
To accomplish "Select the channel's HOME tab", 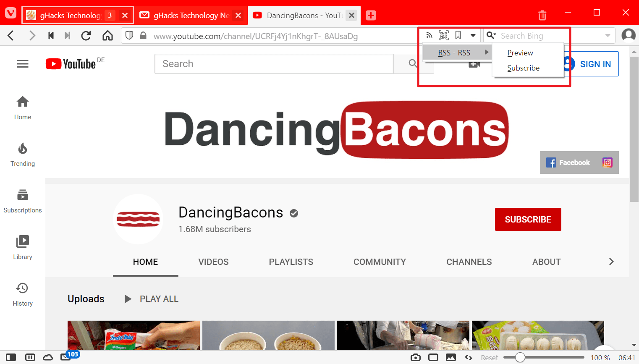I will point(145,262).
